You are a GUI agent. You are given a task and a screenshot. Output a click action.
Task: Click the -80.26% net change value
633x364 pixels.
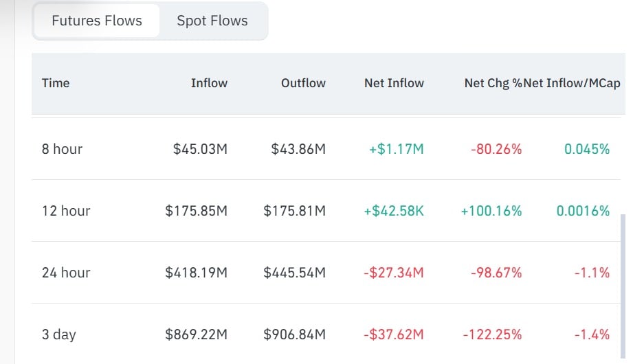pyautogui.click(x=496, y=149)
